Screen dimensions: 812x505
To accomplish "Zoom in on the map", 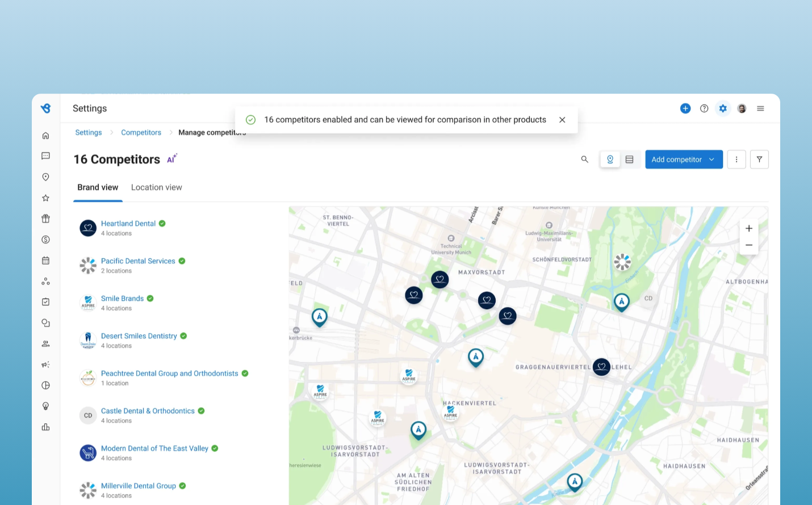I will pos(749,228).
